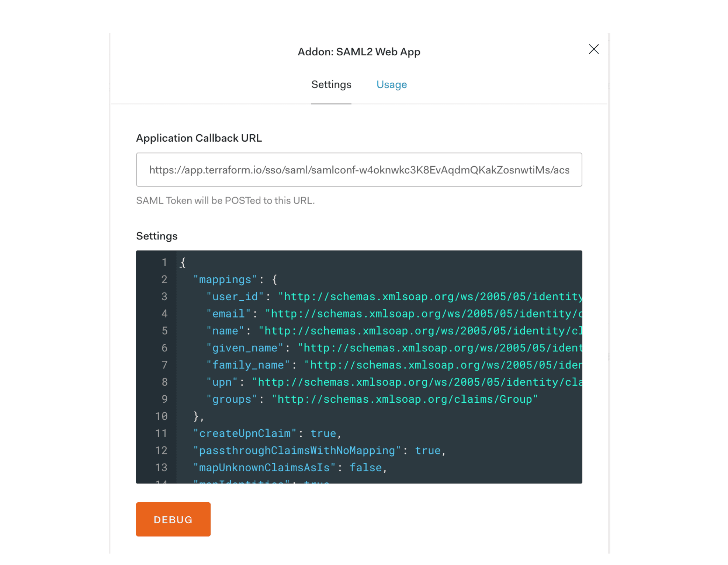Click the groups claim URL value
The height and width of the screenshot is (565, 728).
(404, 399)
